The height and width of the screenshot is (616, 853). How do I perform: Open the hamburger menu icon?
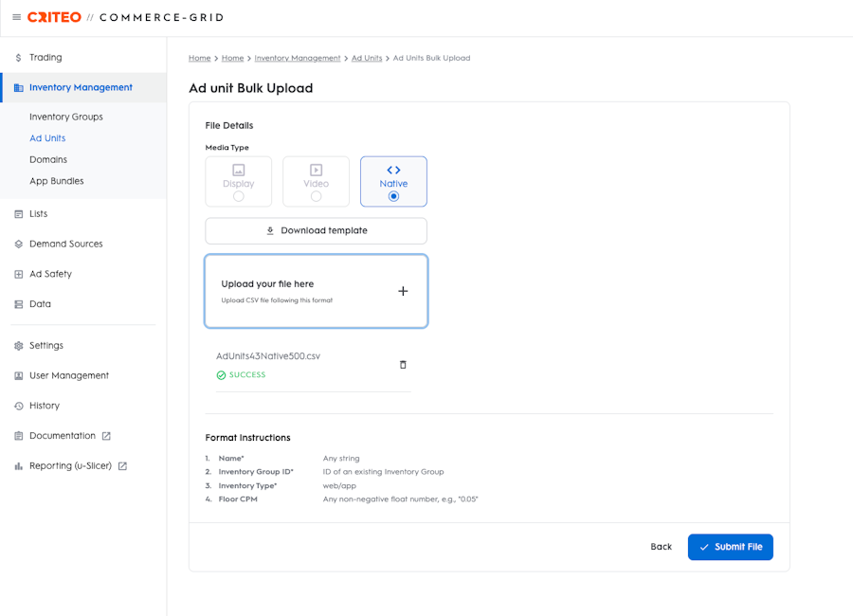click(x=16, y=17)
